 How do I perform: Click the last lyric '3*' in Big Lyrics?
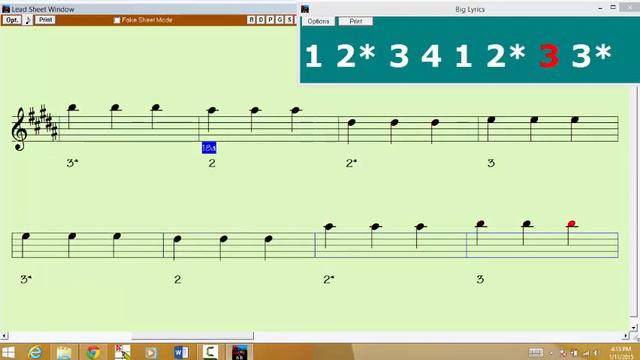591,55
